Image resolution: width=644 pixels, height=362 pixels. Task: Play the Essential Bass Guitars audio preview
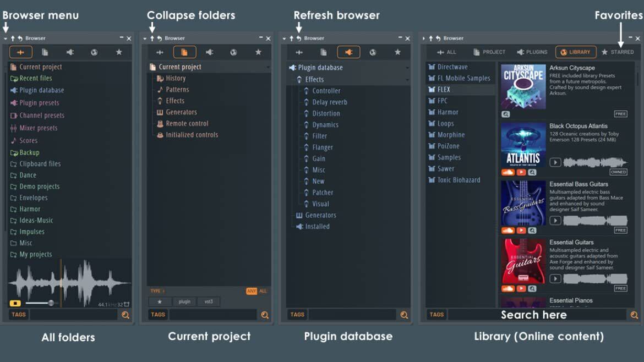(x=555, y=221)
